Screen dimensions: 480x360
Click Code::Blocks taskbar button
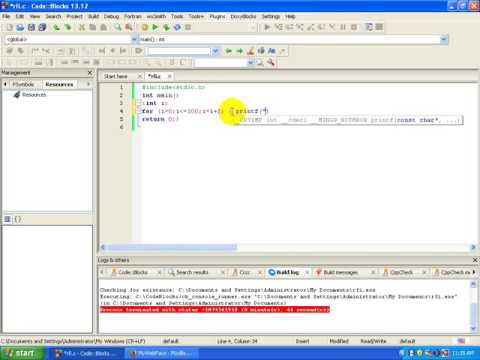[x=87, y=353]
